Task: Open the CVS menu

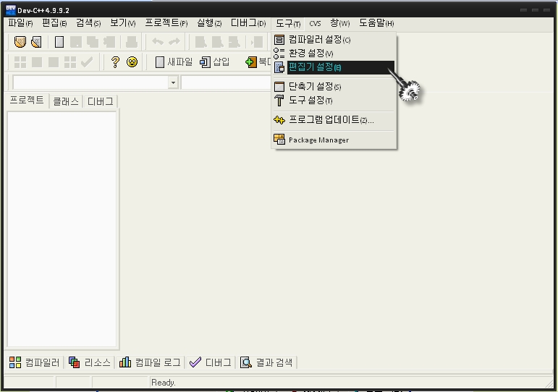Action: (x=315, y=24)
